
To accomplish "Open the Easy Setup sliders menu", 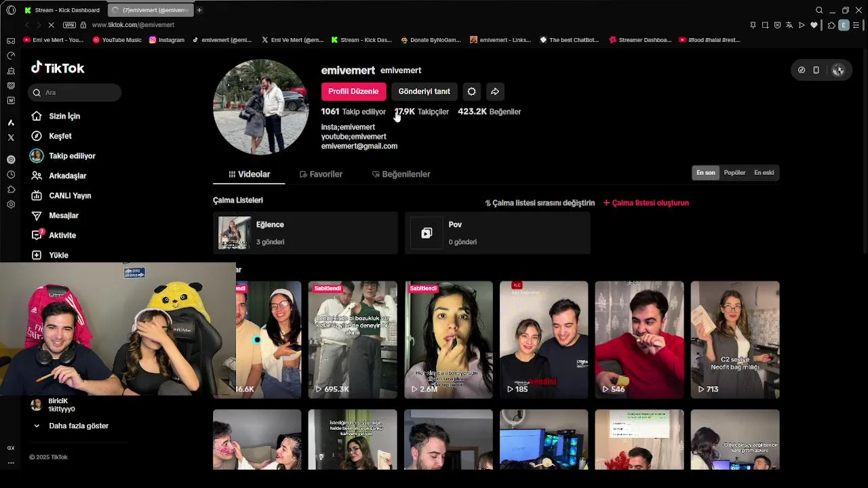I will click(857, 25).
